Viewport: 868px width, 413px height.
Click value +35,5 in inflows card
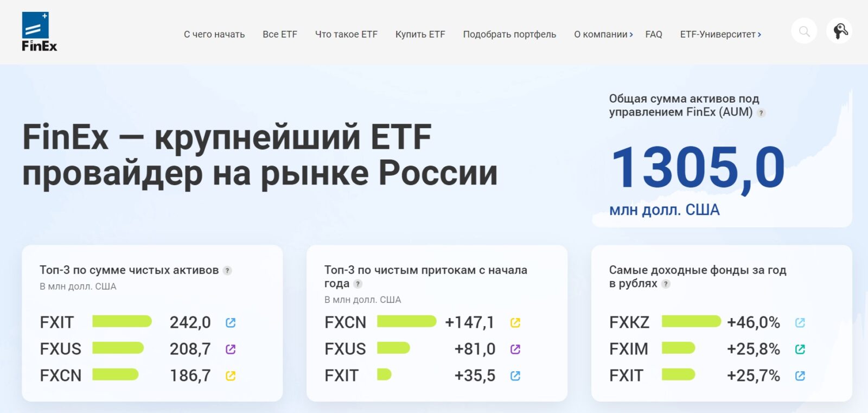click(475, 376)
